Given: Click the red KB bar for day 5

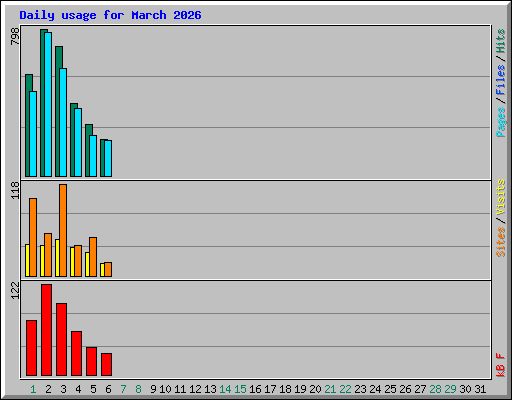Looking at the screenshot, I should pyautogui.click(x=91, y=362).
